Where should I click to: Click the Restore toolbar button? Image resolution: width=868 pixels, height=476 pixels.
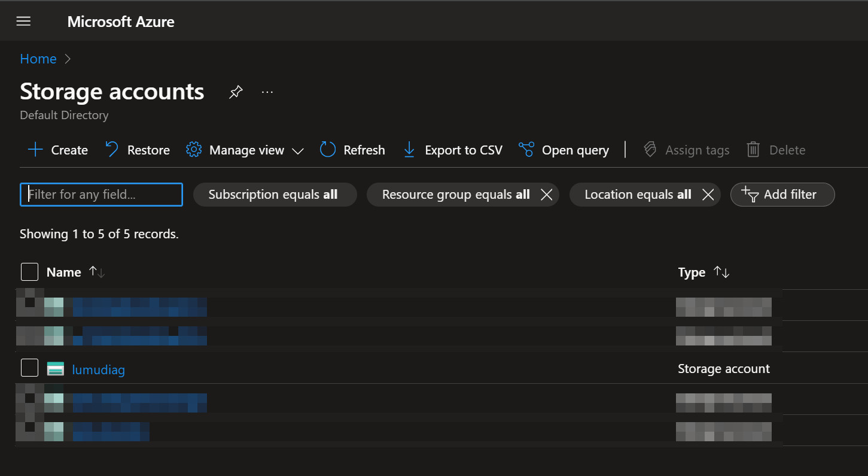[x=138, y=150]
